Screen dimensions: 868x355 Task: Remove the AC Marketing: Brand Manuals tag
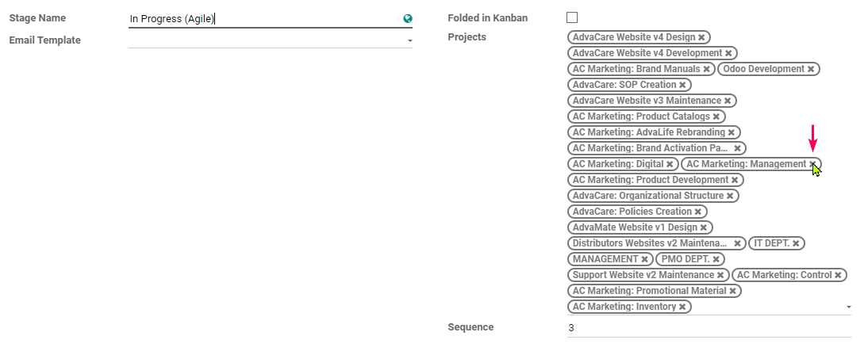706,69
